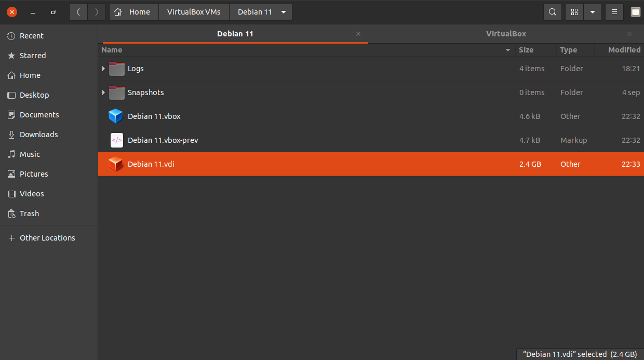The image size is (644, 360).
Task: Open the Debian 11 path dropdown arrow
Action: click(283, 12)
